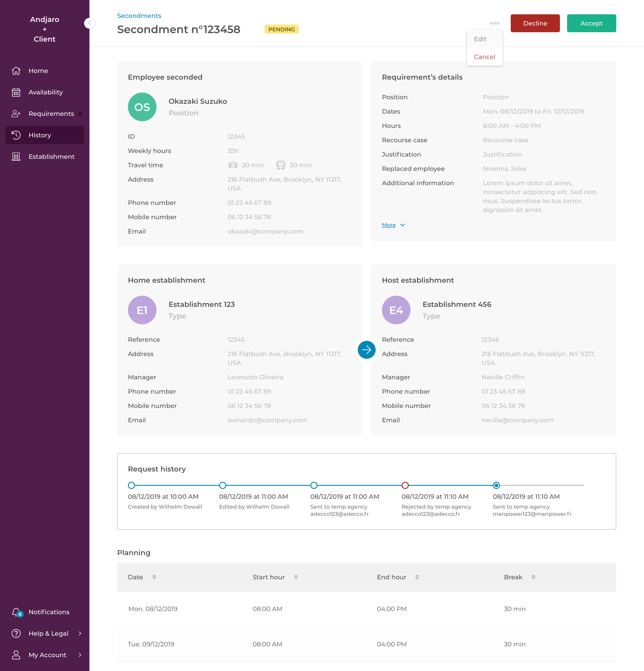Image resolution: width=644 pixels, height=671 pixels.
Task: Open History in the sidebar
Action: tap(45, 135)
